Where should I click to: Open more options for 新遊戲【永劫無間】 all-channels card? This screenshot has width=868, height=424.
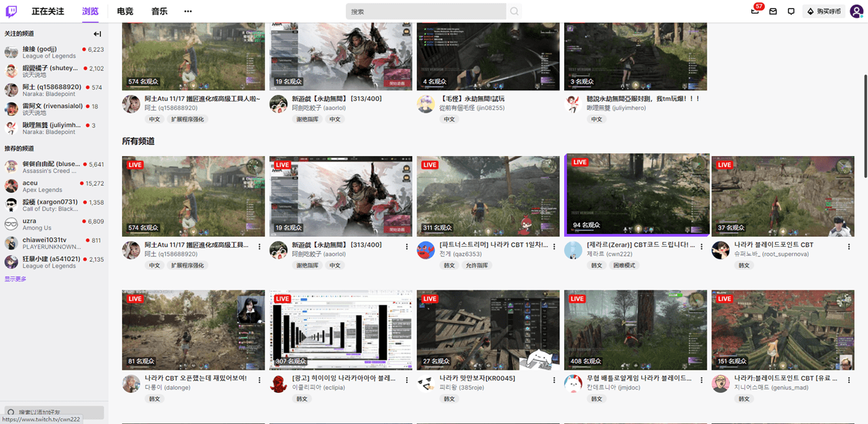(407, 246)
